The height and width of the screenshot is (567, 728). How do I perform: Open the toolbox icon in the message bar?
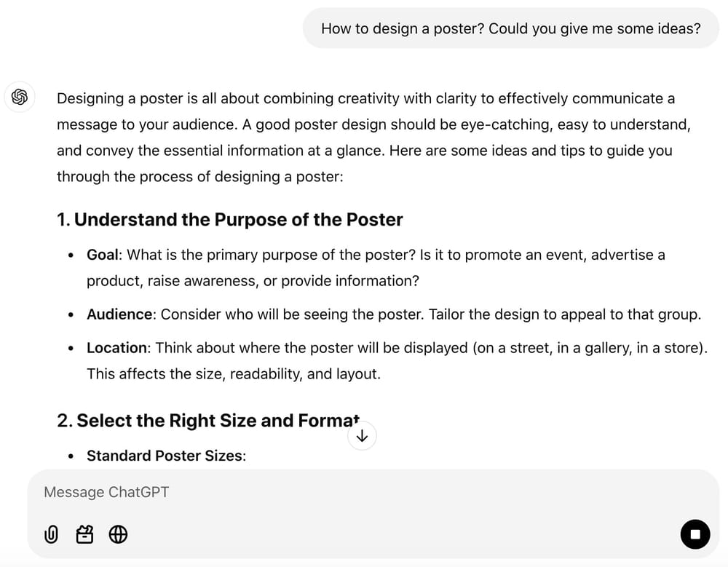click(84, 534)
